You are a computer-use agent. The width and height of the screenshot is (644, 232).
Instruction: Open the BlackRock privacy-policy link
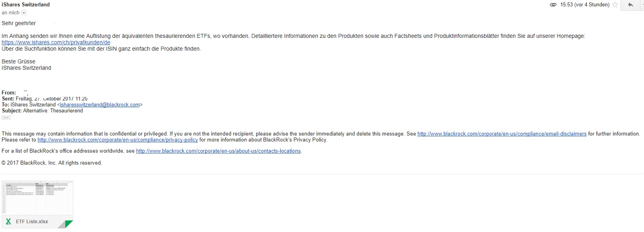tap(117, 140)
